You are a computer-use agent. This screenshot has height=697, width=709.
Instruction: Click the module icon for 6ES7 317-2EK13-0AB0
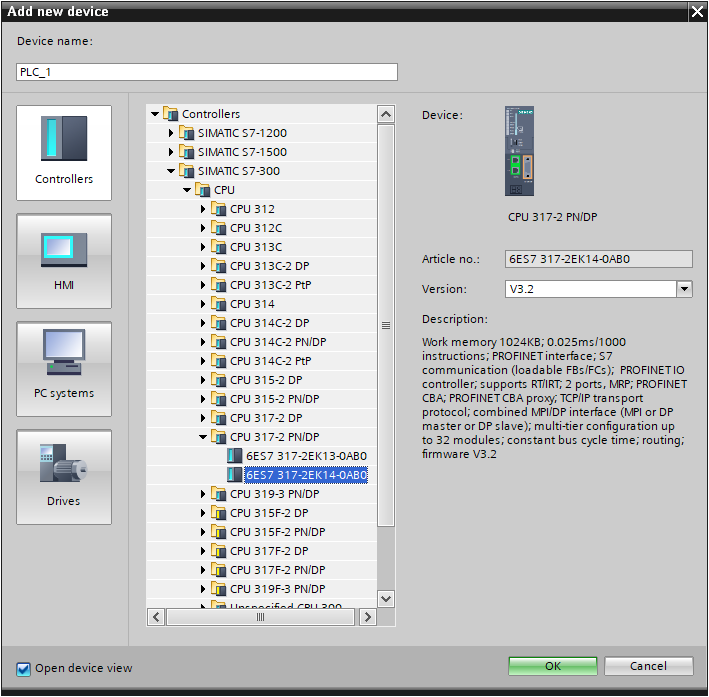(235, 455)
